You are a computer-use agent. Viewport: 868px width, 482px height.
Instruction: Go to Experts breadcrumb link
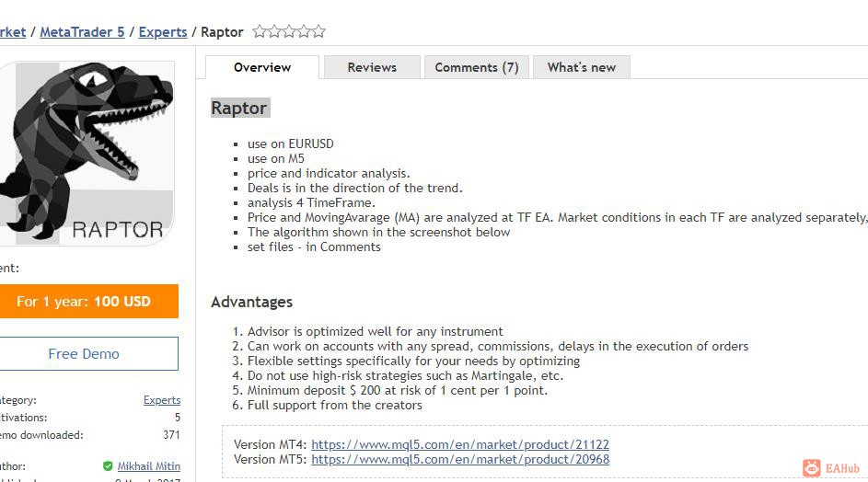pos(163,32)
